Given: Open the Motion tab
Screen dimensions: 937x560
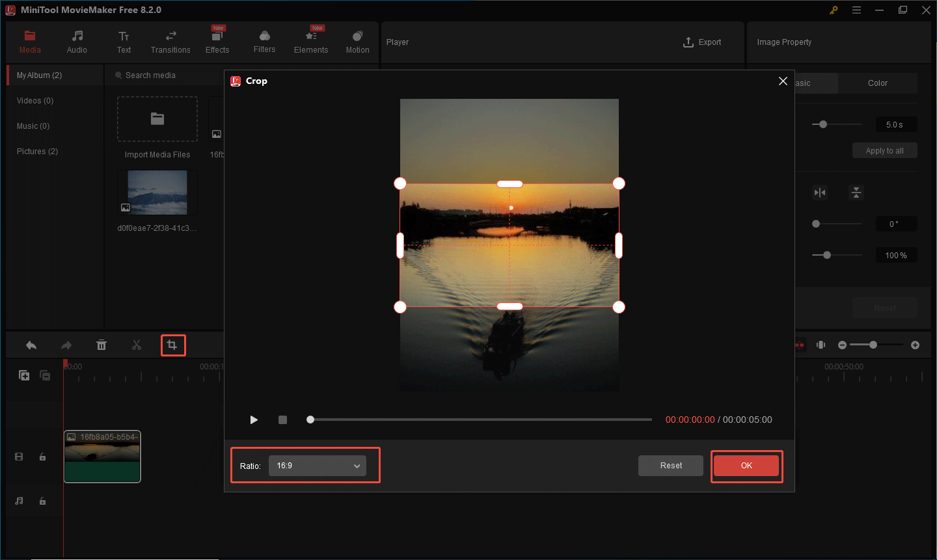Looking at the screenshot, I should [357, 42].
